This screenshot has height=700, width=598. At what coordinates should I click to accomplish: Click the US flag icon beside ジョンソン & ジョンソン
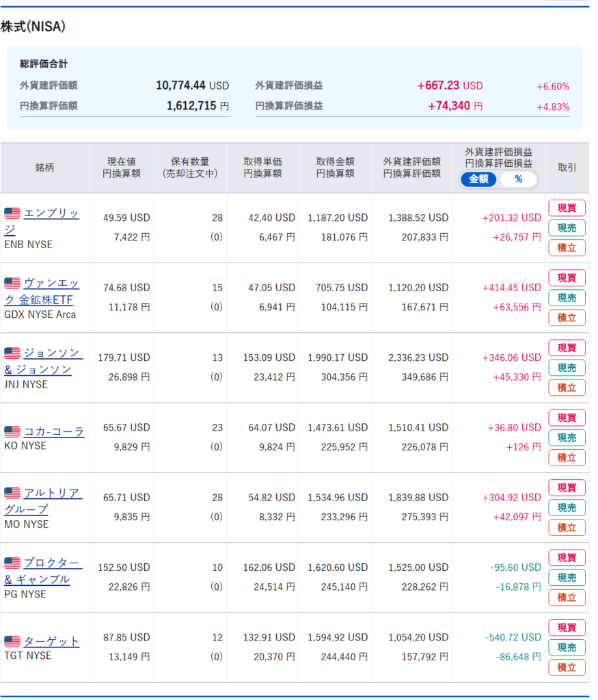12,353
